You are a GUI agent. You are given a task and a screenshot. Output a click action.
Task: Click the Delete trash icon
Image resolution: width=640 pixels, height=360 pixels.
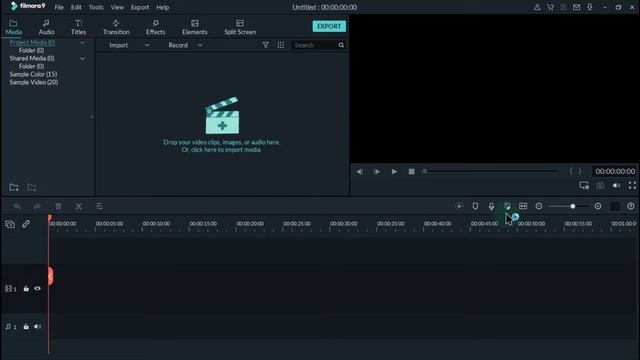(58, 206)
